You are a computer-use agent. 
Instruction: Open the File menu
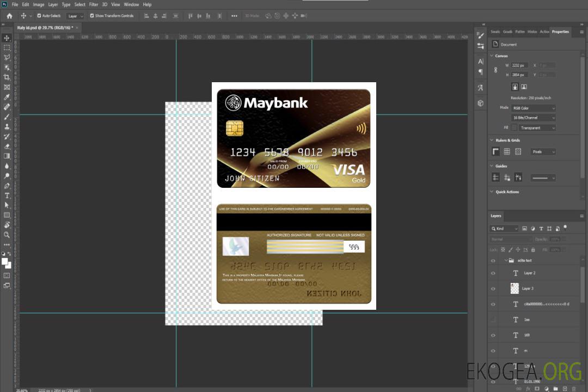[x=15, y=4]
